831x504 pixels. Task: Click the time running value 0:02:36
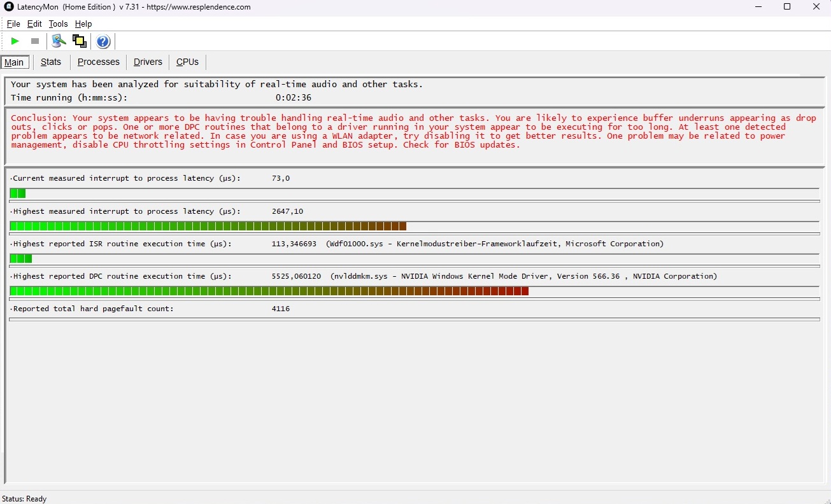[294, 98]
